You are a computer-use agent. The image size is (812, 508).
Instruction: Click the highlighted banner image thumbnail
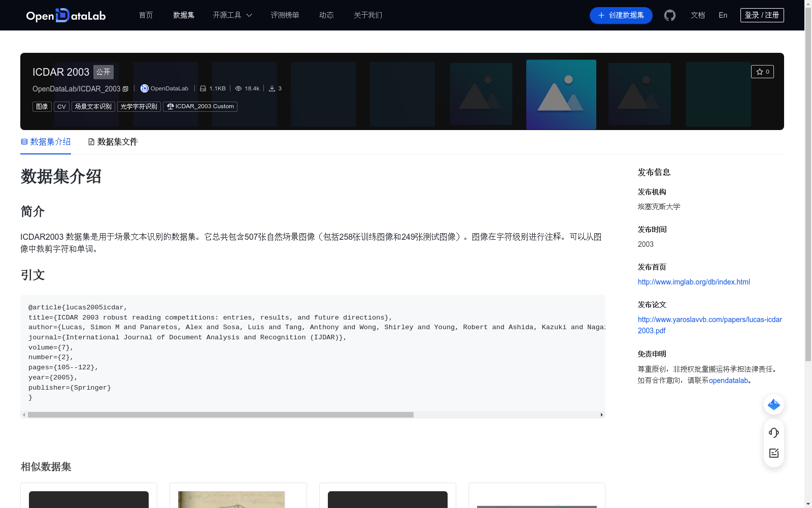(561, 94)
